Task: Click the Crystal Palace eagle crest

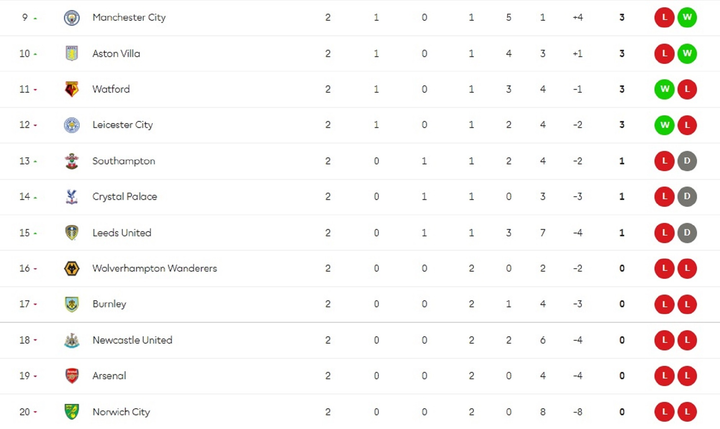Action: click(72, 197)
